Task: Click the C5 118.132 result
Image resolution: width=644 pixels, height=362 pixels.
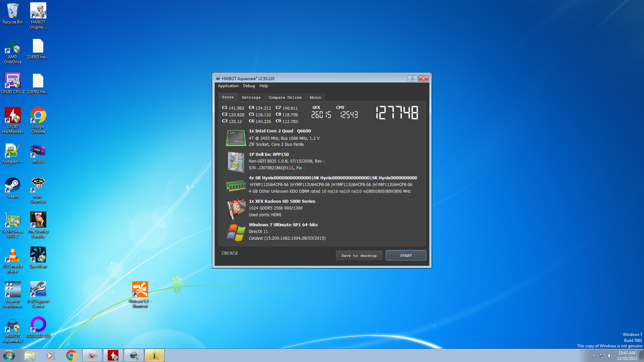Action: 260,115
